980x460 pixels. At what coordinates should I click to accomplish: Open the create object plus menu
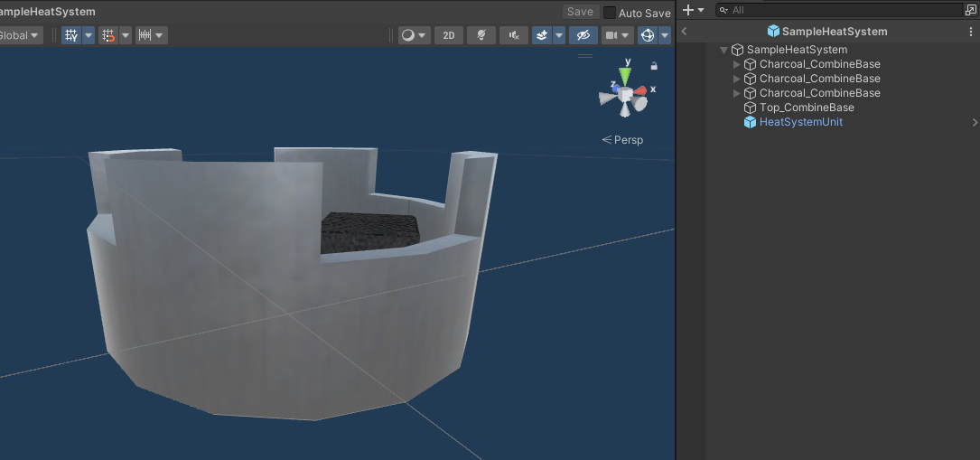pos(693,10)
